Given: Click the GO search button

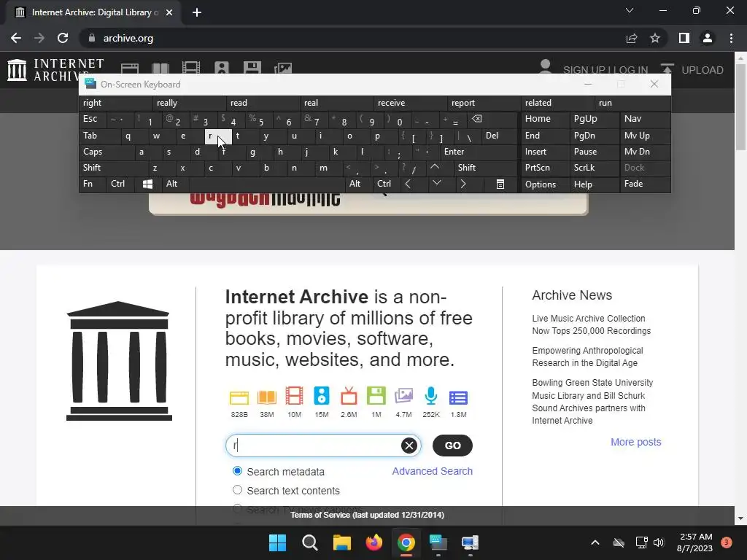Looking at the screenshot, I should [452, 446].
